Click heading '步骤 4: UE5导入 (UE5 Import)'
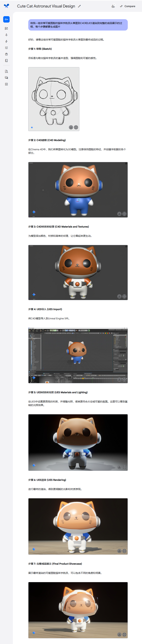Viewport: 142px width, 644px height. 45,309
